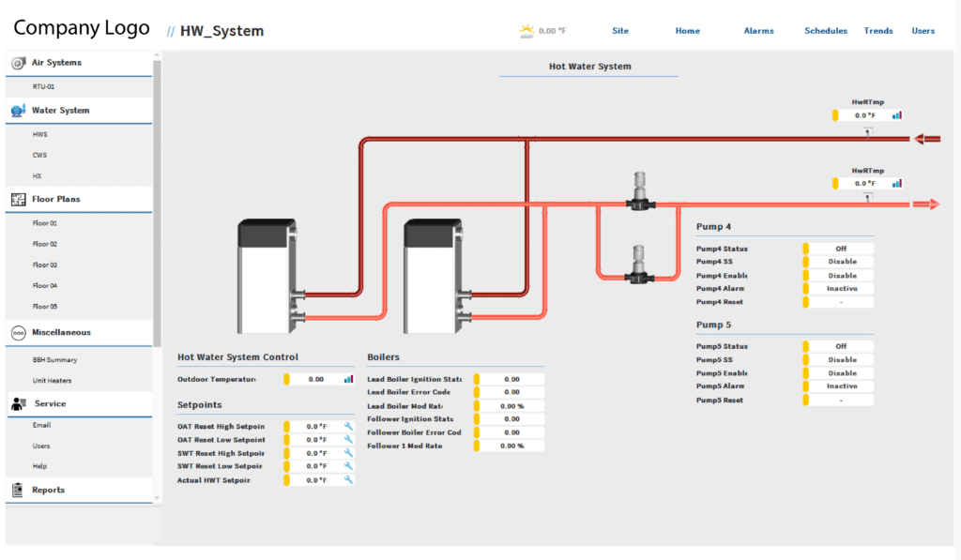This screenshot has width=961, height=560.
Task: Open the Schedules page
Action: (x=826, y=31)
